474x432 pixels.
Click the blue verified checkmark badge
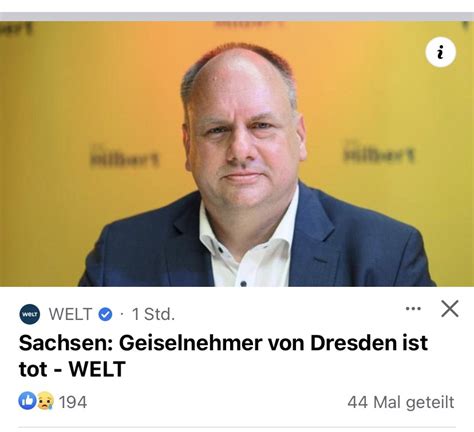(x=105, y=314)
